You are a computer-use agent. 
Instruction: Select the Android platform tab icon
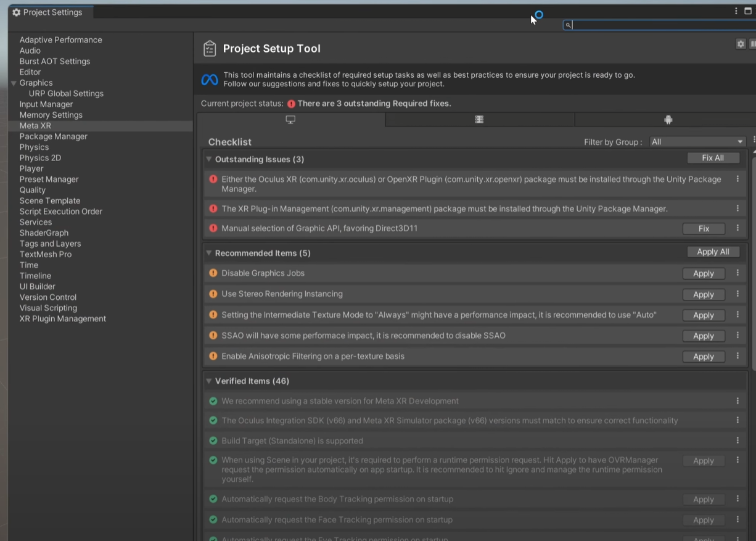click(668, 120)
